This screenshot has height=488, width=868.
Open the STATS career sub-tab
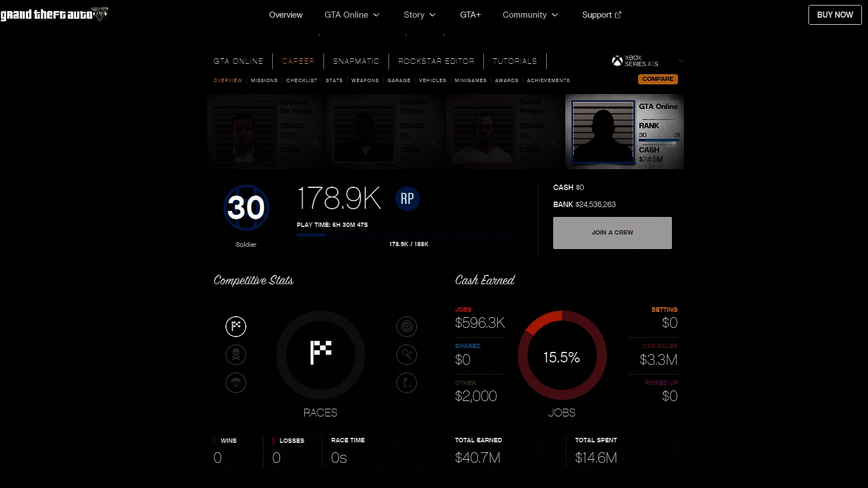coord(334,80)
